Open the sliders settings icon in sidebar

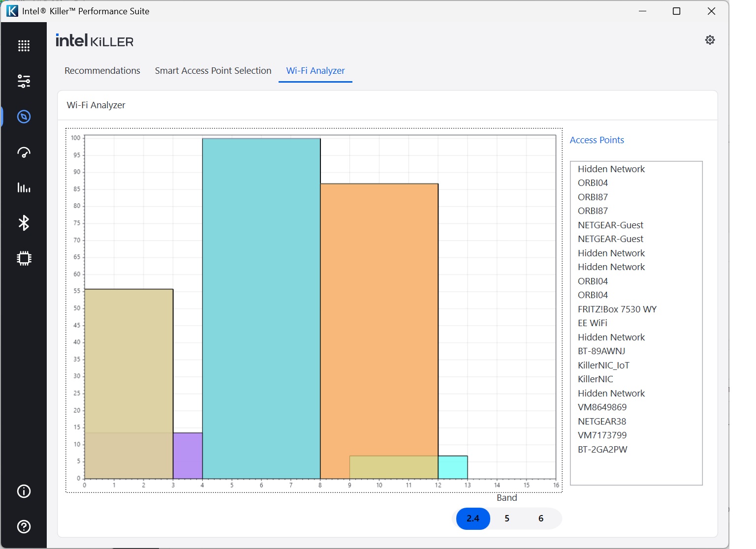pos(24,81)
